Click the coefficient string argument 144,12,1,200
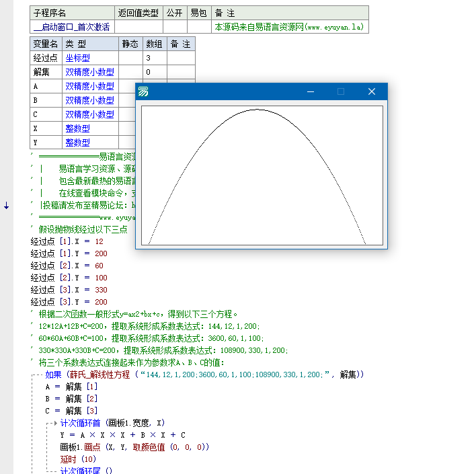The width and height of the screenshot is (476, 474). 235,374
